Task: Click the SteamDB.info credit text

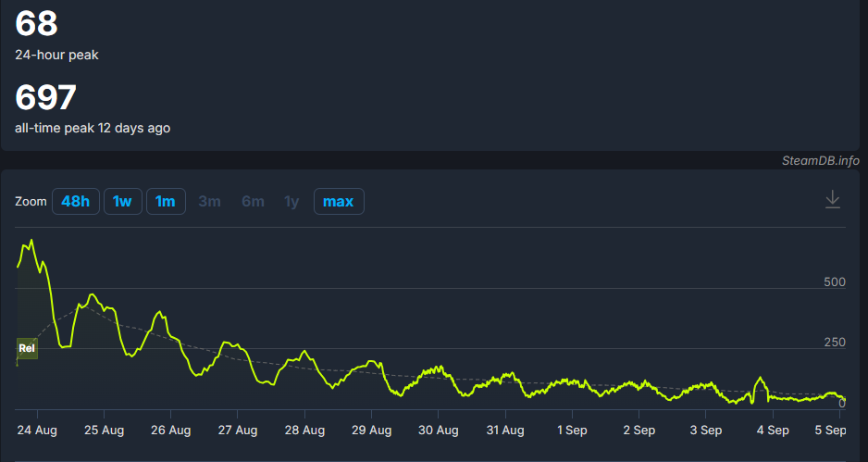Action: 821,161
